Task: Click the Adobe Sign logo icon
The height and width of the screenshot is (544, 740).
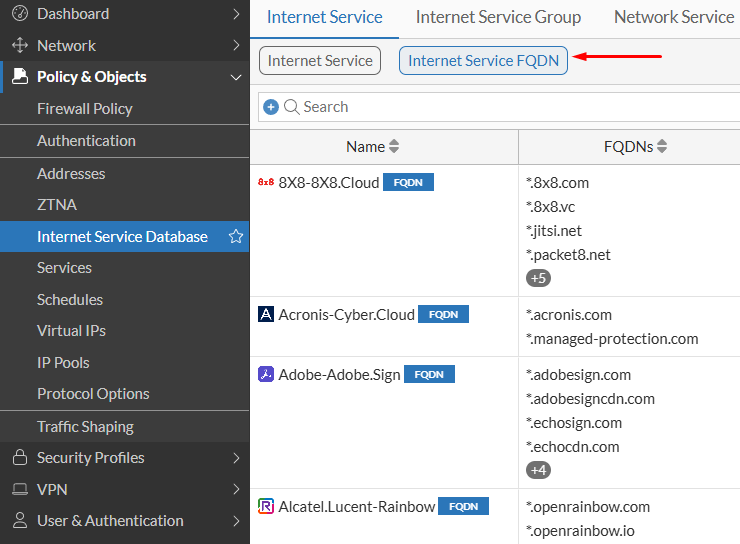Action: point(266,374)
